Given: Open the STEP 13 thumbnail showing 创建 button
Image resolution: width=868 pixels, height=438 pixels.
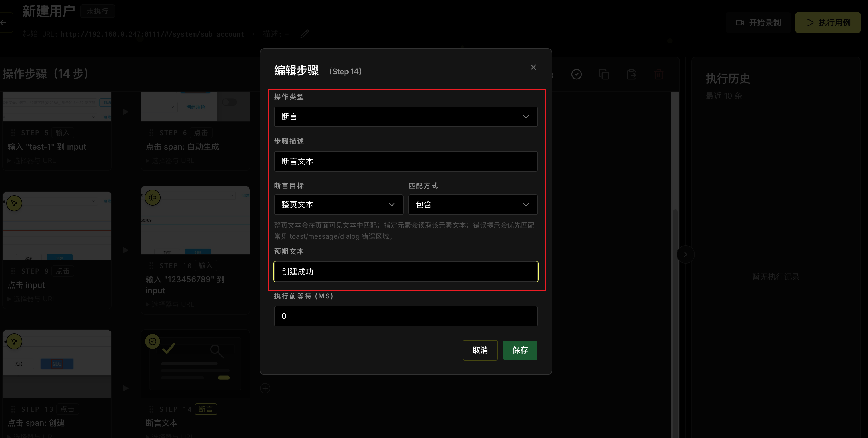Looking at the screenshot, I should pyautogui.click(x=57, y=363).
